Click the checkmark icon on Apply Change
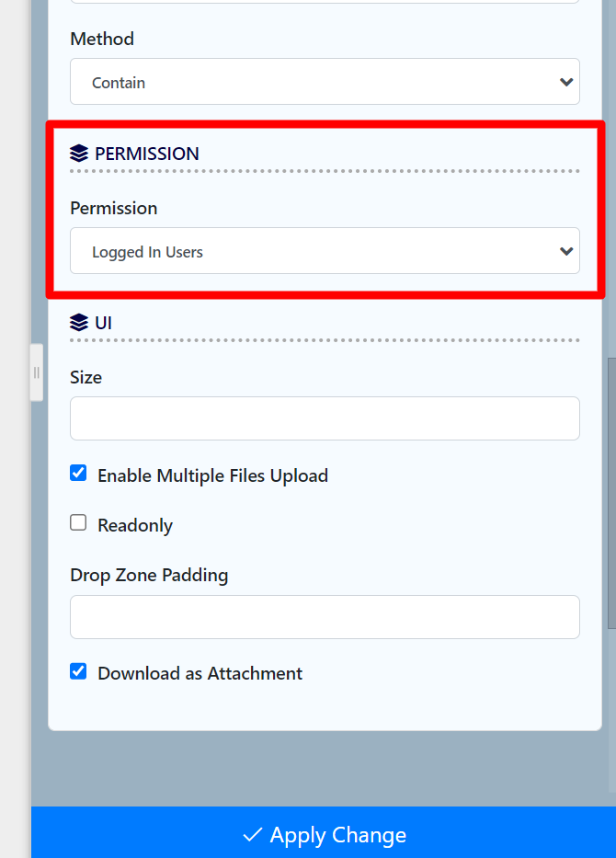The height and width of the screenshot is (858, 616). pyautogui.click(x=252, y=835)
